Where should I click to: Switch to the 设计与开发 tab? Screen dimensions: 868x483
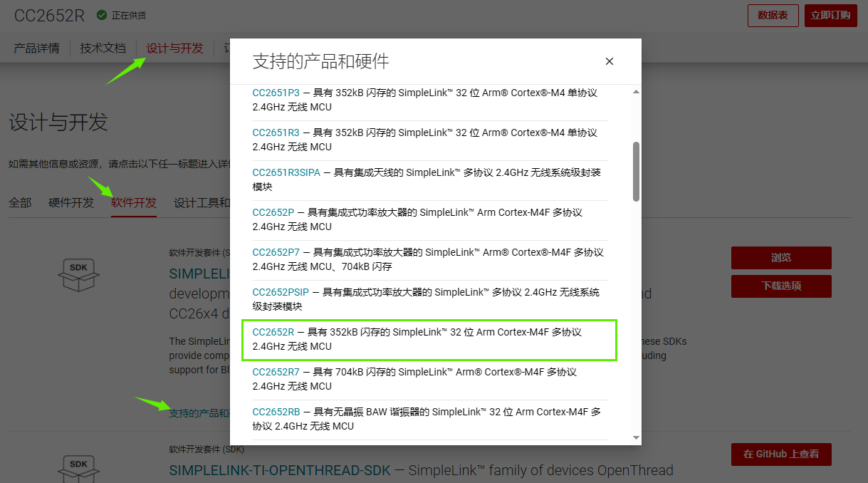click(x=175, y=48)
